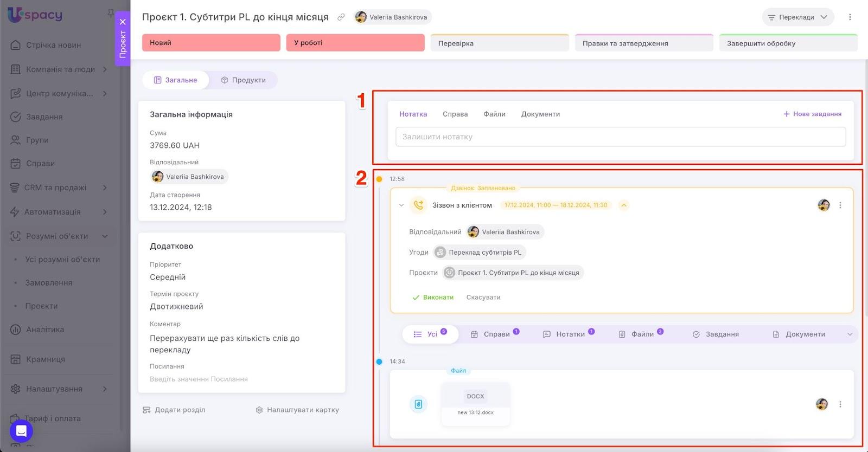
Task: Filter timeline by Нотатки
Action: pos(569,334)
